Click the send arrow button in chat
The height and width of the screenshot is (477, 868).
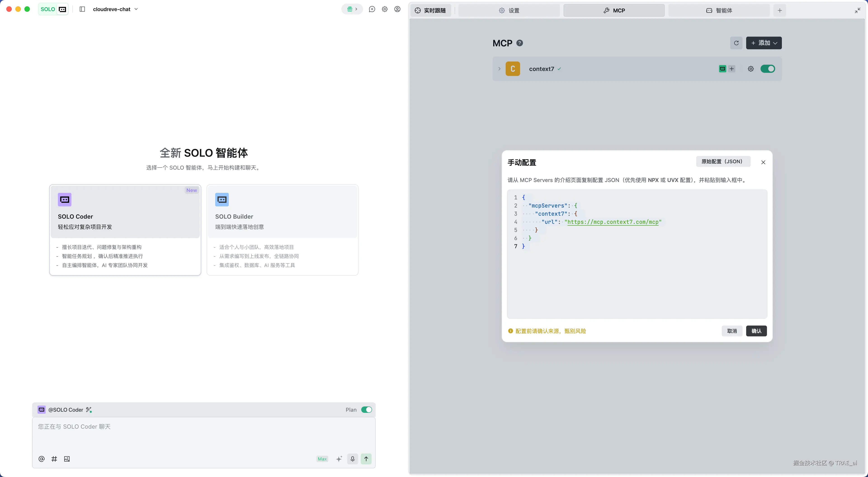366,459
